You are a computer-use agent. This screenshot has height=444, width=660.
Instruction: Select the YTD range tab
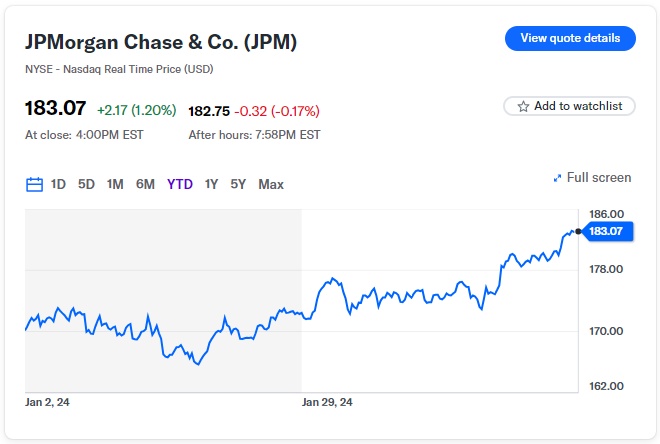point(180,184)
